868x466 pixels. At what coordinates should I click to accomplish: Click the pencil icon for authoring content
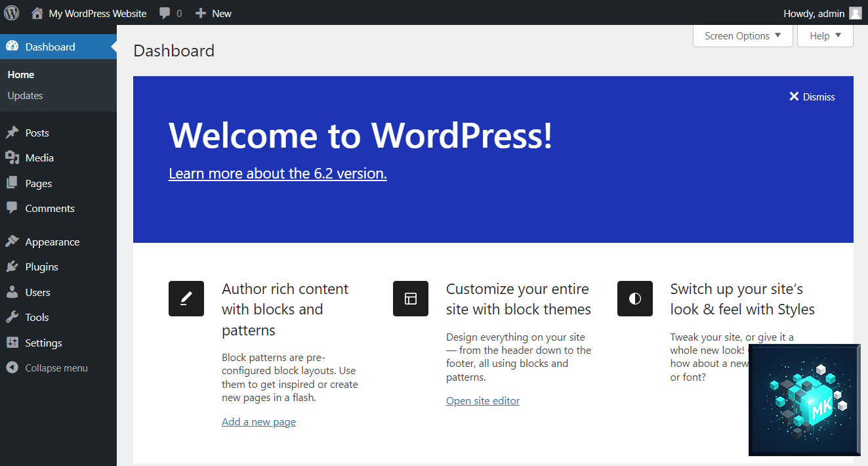point(186,299)
